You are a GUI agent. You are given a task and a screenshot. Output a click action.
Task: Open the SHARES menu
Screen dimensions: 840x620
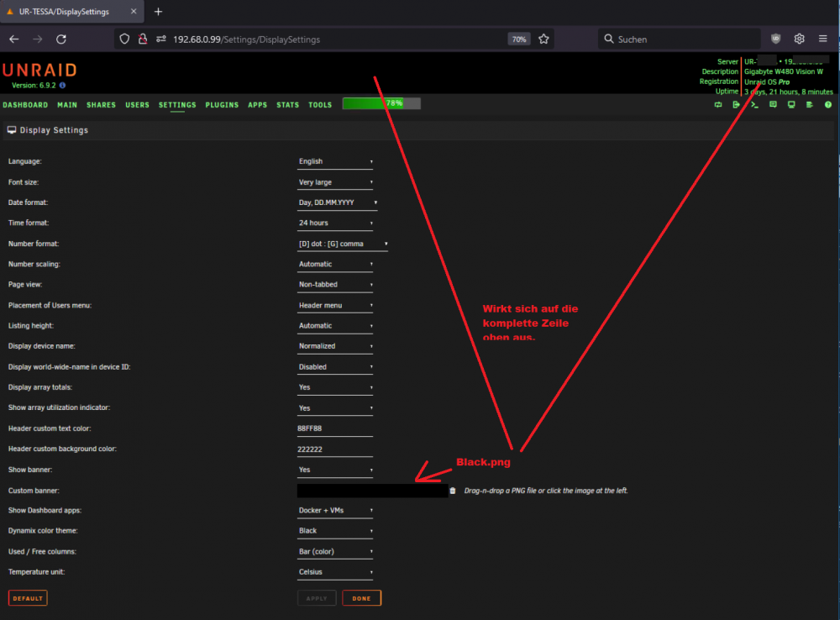pyautogui.click(x=102, y=105)
